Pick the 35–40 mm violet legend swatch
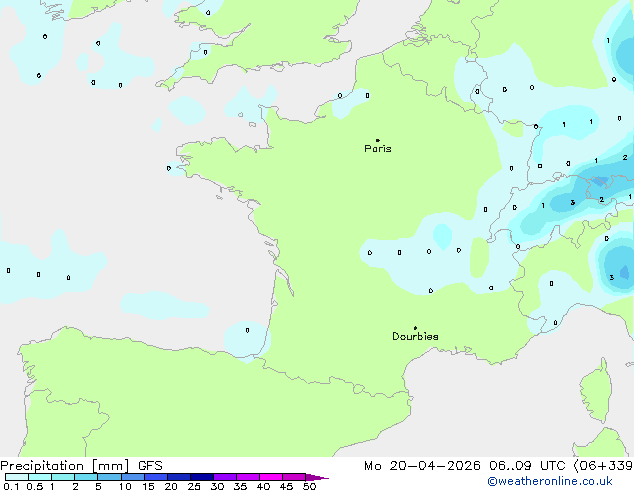Viewport: 634px width, 490px height. 248,477
